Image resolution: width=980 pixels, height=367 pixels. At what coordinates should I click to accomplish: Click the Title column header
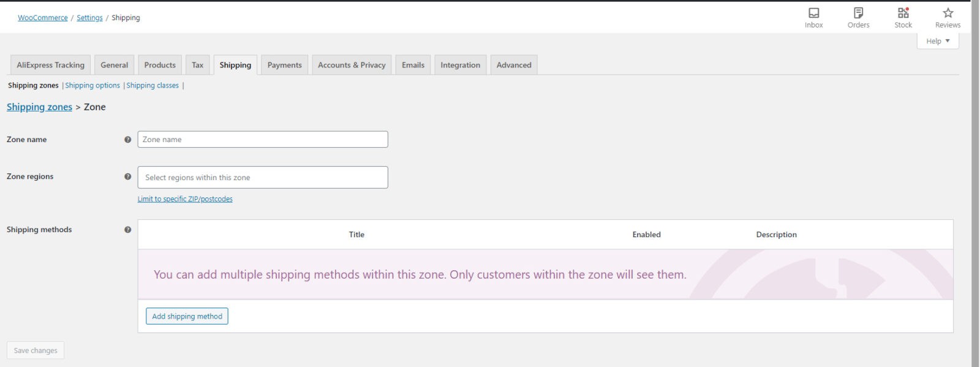(356, 235)
